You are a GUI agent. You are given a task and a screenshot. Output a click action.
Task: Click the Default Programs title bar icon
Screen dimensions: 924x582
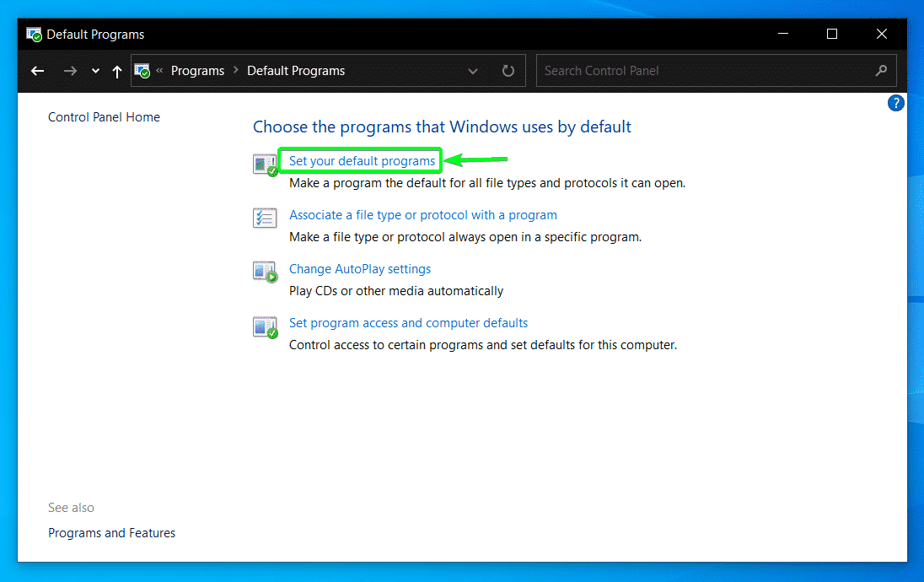[35, 35]
